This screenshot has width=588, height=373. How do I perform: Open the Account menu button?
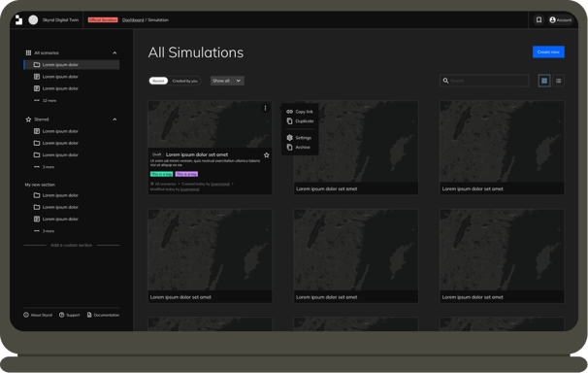[561, 19]
